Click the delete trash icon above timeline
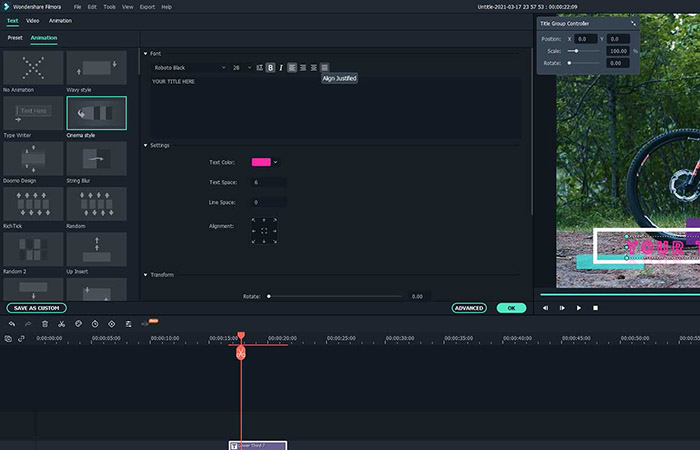Image resolution: width=700 pixels, height=450 pixels. click(x=45, y=324)
